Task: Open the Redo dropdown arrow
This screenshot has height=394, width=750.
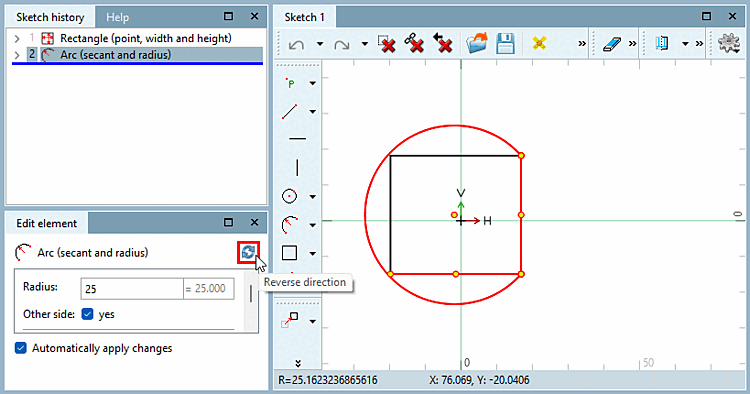Action: pos(364,44)
